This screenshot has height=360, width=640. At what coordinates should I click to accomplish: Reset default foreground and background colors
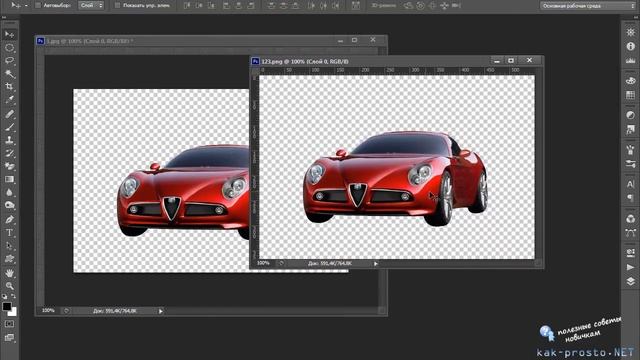pyautogui.click(x=4, y=297)
